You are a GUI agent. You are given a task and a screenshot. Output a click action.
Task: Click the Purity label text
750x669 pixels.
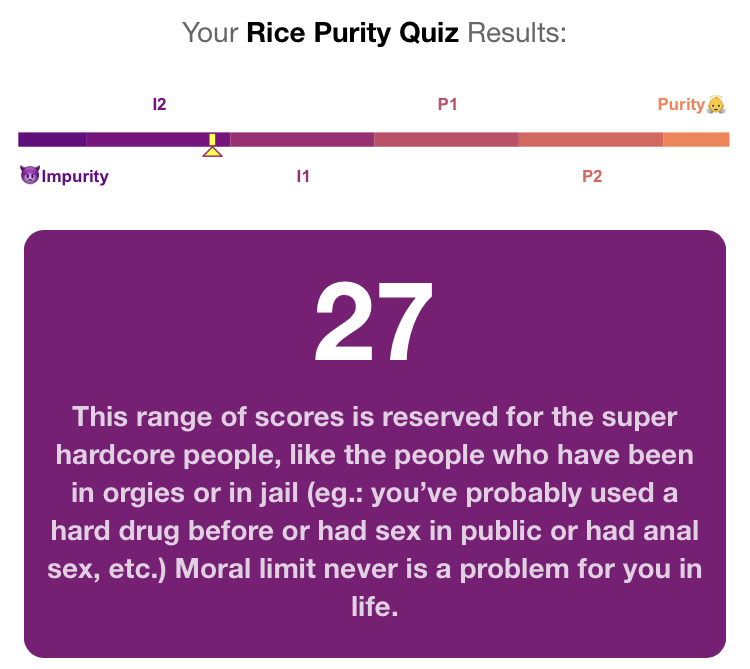(681, 104)
